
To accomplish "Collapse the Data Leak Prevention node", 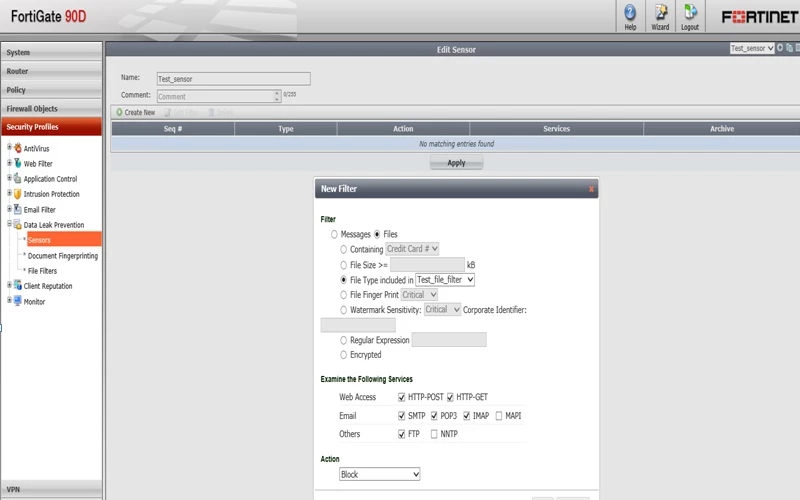I will (x=9, y=223).
